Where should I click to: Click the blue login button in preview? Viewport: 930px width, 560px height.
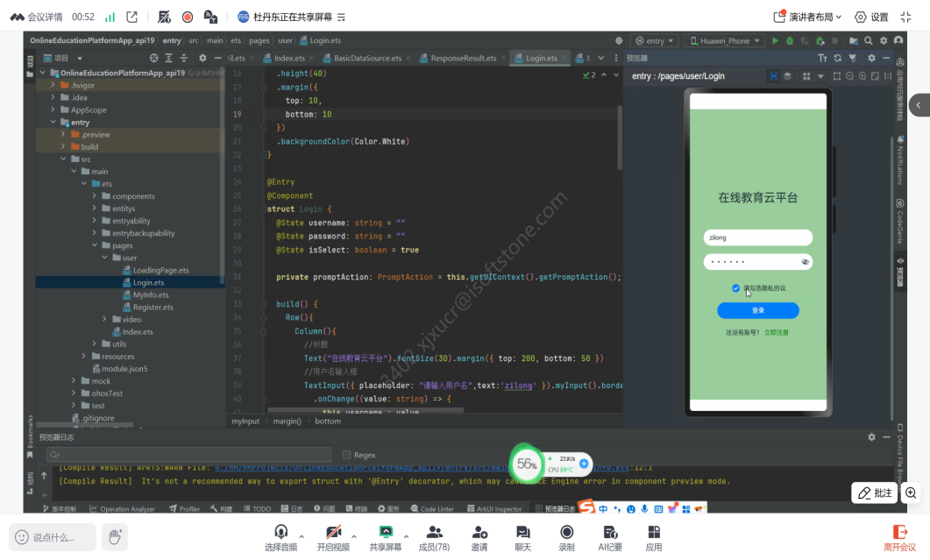pos(757,310)
